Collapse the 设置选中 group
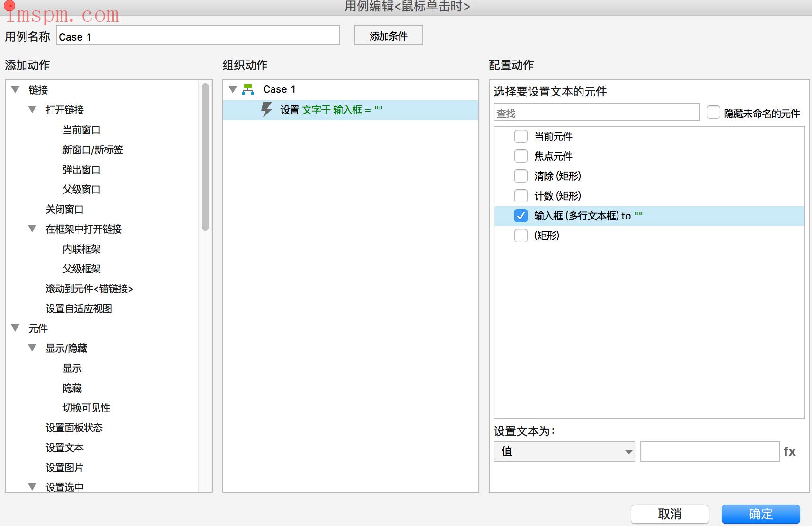This screenshot has height=526, width=812. point(32,486)
